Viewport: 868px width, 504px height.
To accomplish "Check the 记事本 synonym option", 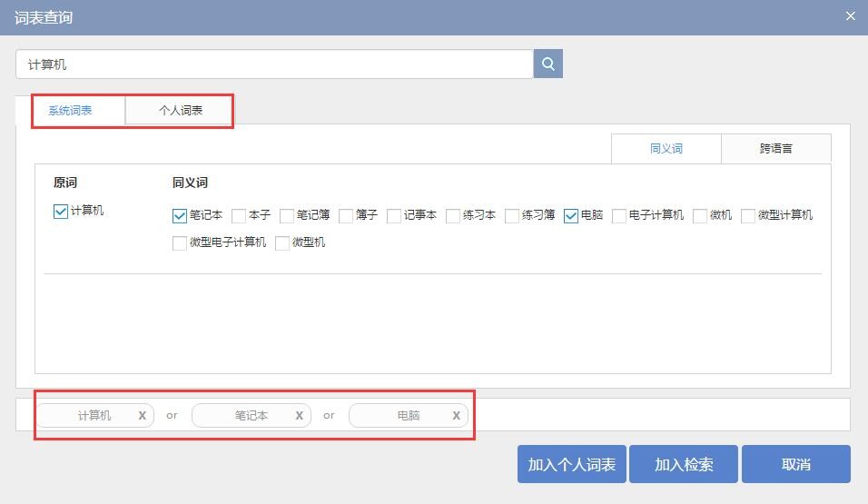I will tap(394, 216).
